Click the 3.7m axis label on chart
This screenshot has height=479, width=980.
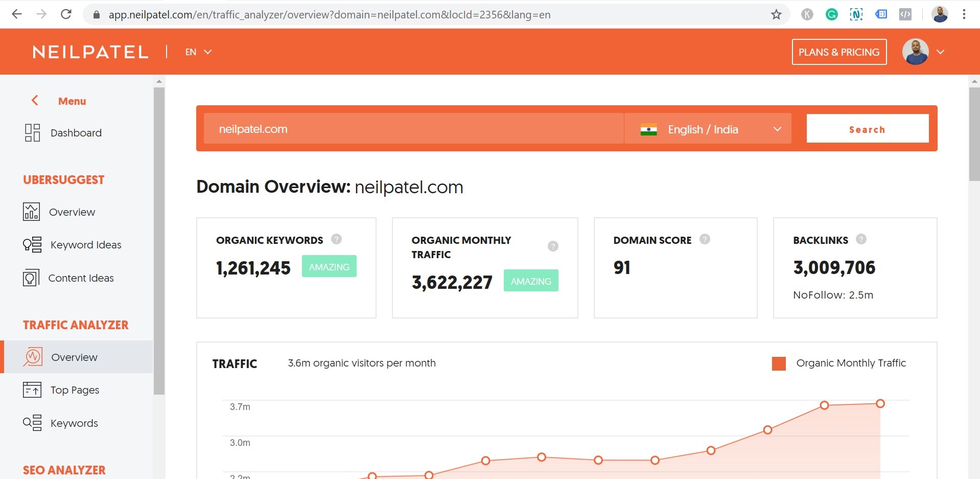click(240, 407)
